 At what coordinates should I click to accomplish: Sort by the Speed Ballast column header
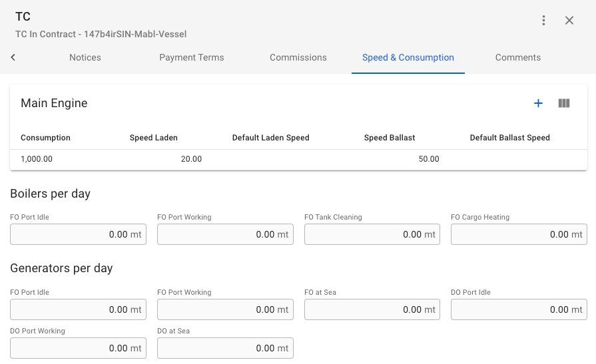click(390, 138)
